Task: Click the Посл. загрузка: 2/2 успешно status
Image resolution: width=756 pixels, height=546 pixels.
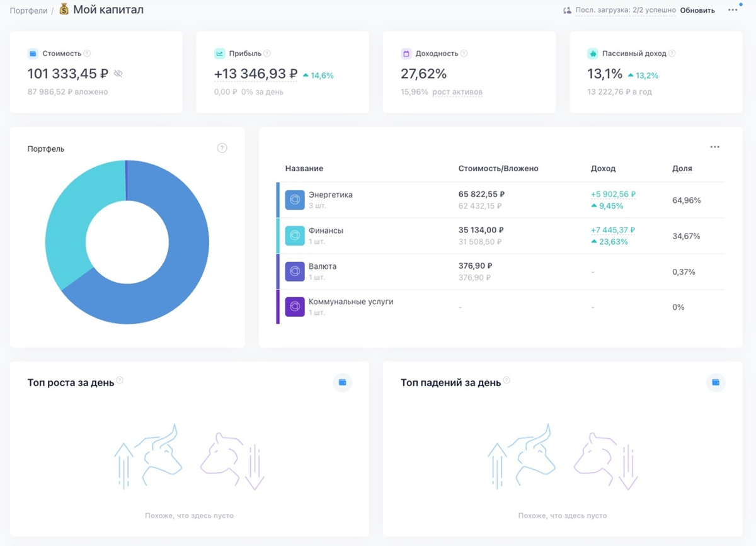Action: pyautogui.click(x=626, y=10)
